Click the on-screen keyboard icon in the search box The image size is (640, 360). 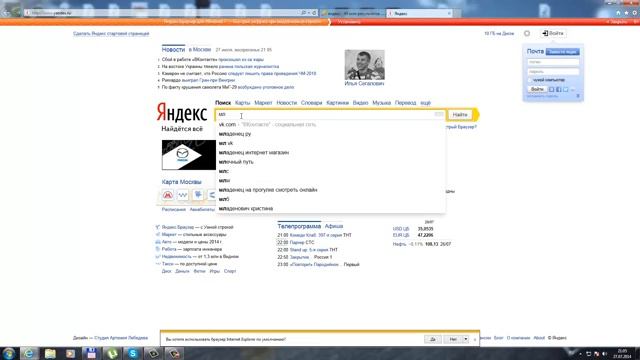pyautogui.click(x=439, y=114)
